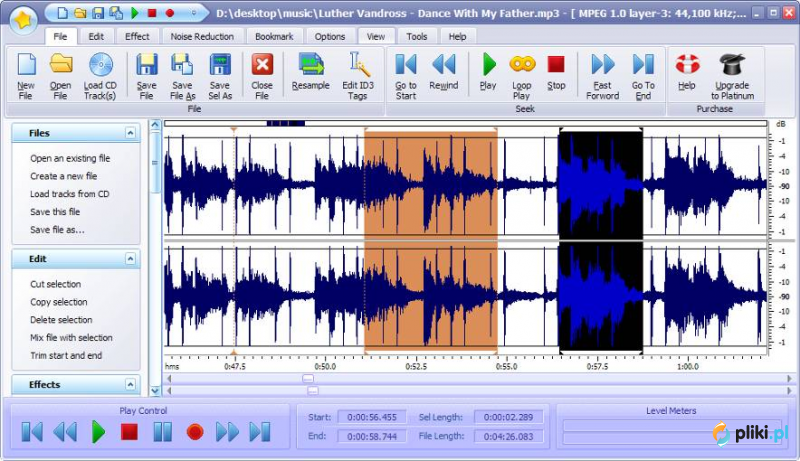Click Play Control go-to-start button

coord(32,432)
